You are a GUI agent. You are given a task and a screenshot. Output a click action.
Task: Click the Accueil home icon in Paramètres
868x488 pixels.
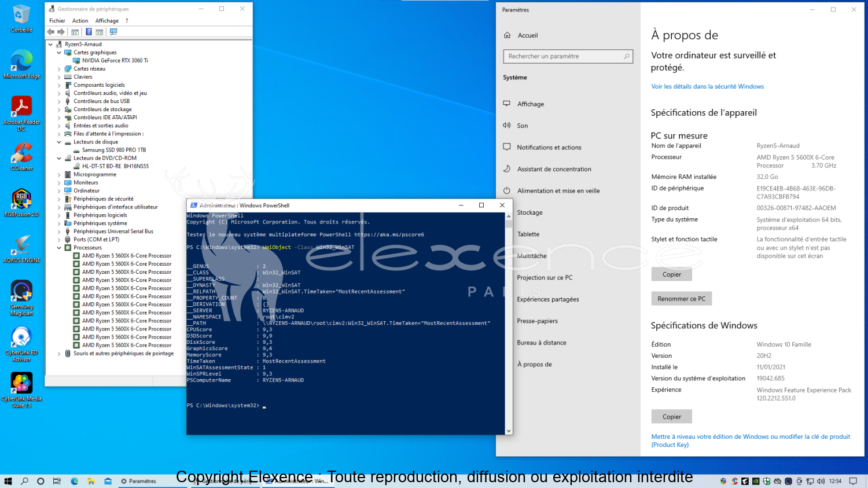coord(507,35)
